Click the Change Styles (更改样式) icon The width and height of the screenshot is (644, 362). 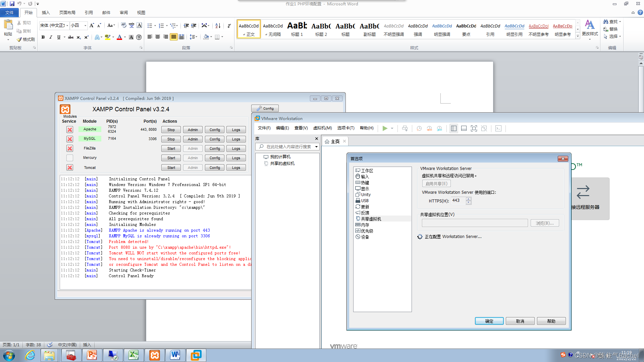[590, 25]
